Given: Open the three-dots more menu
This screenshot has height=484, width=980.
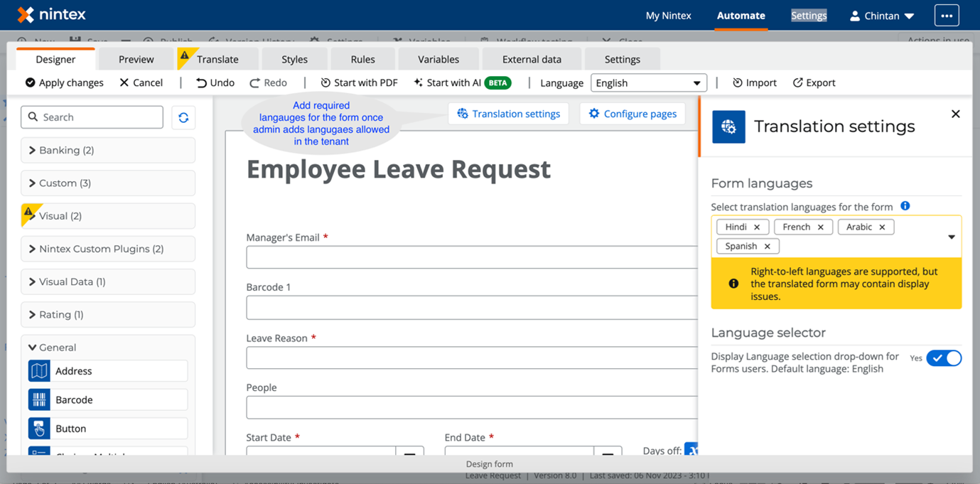Looking at the screenshot, I should coord(946,16).
